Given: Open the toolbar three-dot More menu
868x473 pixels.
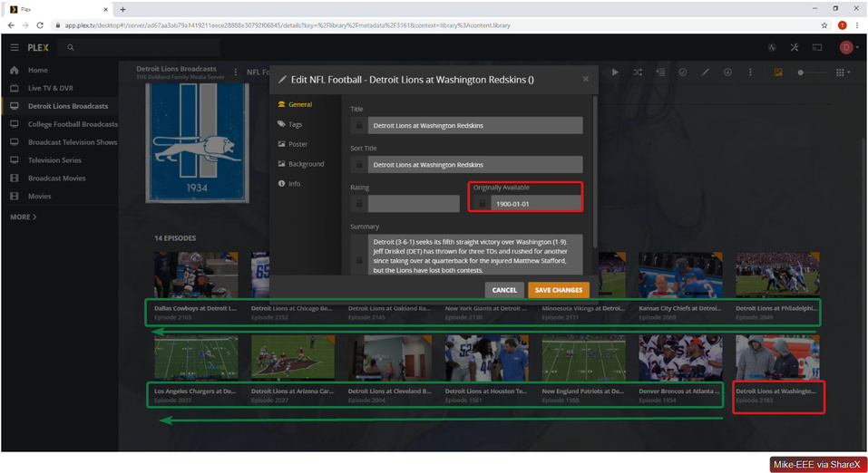Looking at the screenshot, I should [751, 72].
